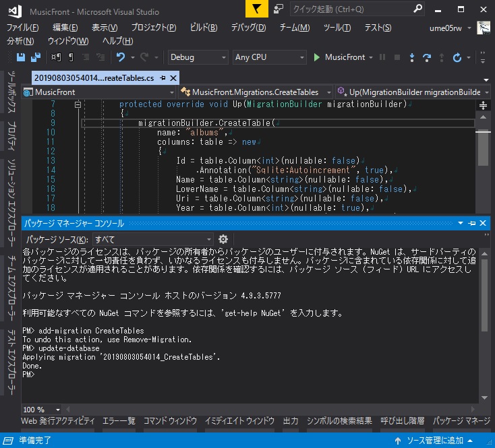
Task: Click the Step Into icon
Action: [411, 57]
